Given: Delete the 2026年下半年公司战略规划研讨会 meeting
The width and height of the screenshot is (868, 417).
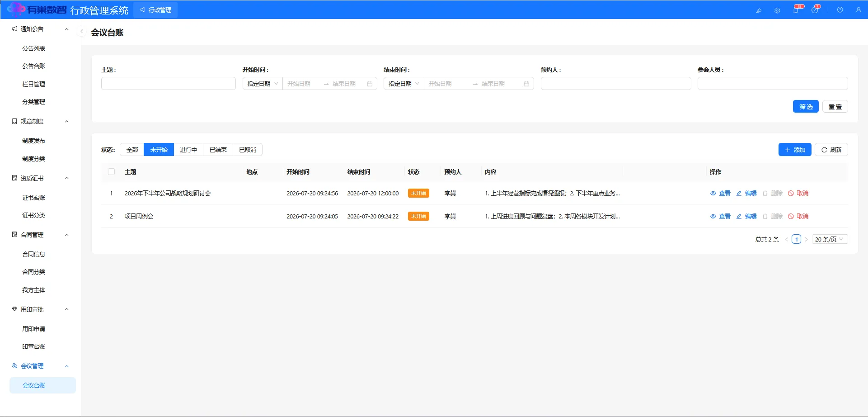Looking at the screenshot, I should [x=773, y=193].
